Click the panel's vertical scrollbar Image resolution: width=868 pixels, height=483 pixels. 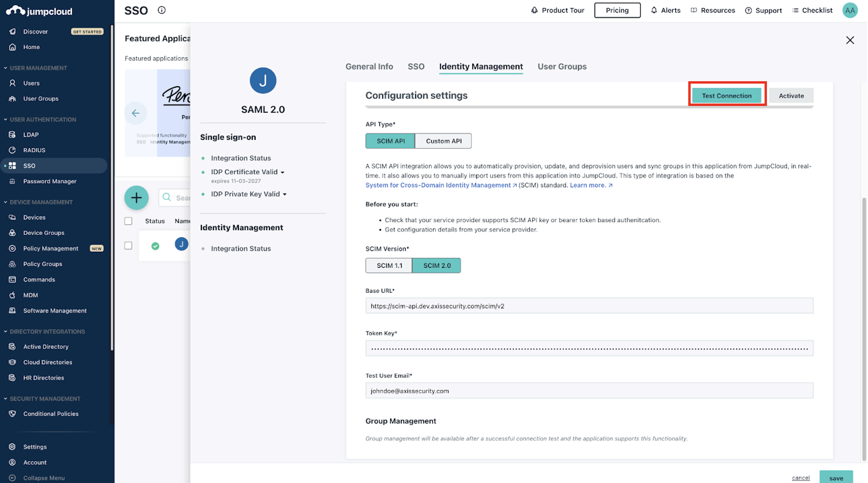tap(863, 329)
